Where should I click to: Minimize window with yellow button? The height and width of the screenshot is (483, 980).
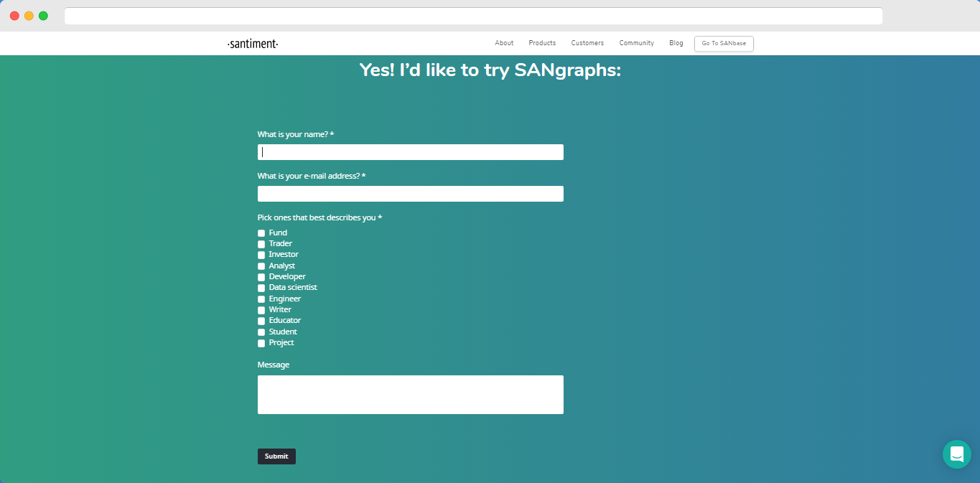click(29, 16)
